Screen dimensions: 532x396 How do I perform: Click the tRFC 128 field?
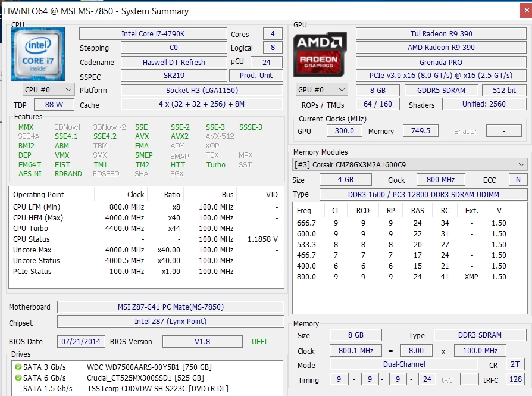point(515,379)
